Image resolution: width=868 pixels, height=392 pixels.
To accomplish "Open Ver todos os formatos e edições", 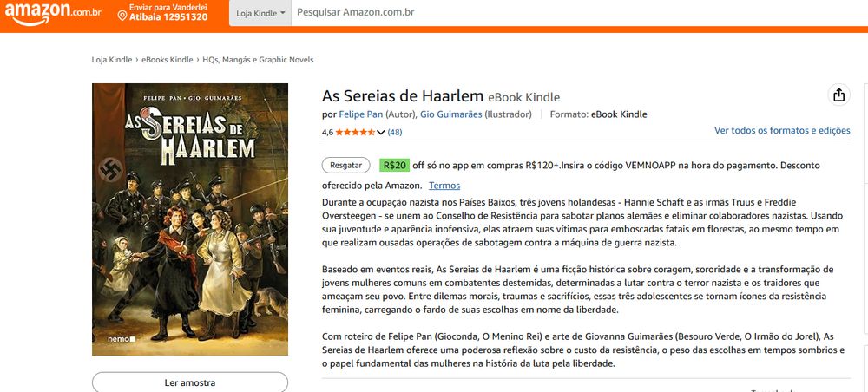I will [782, 130].
